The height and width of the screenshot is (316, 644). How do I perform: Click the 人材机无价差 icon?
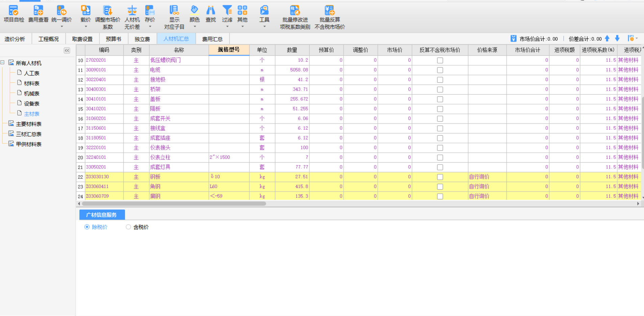[x=132, y=10]
